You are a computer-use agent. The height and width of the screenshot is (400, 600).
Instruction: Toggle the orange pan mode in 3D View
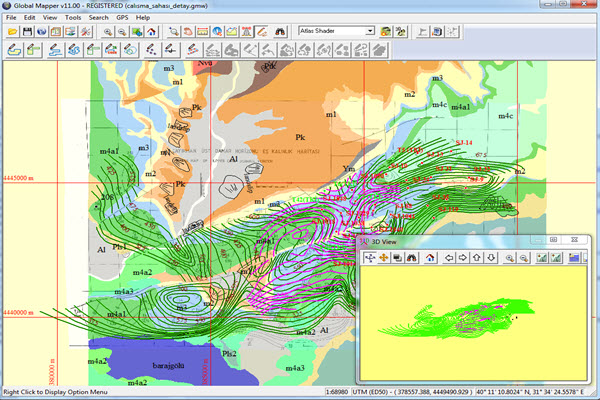click(x=385, y=257)
